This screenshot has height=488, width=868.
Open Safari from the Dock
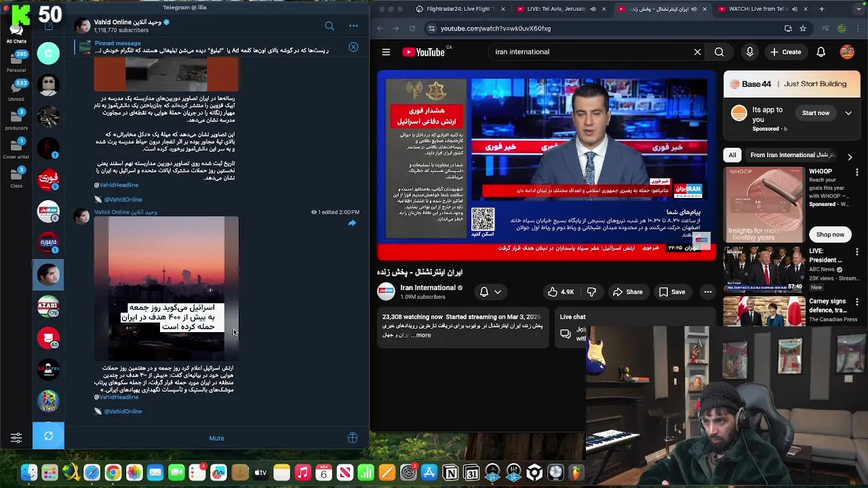coord(92,472)
